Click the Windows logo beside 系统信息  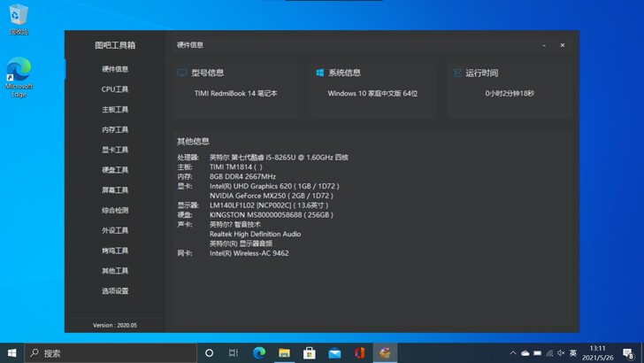pos(319,73)
